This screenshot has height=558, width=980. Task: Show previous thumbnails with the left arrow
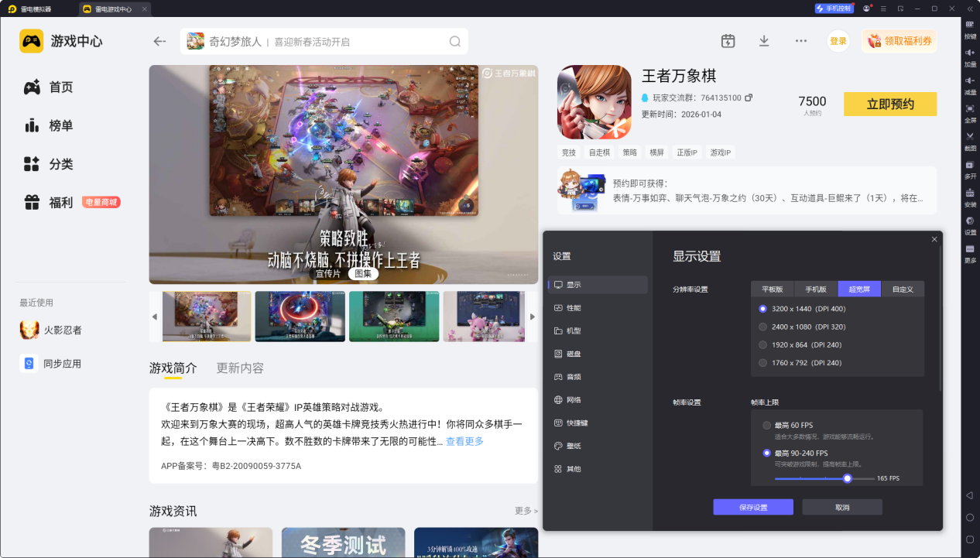pos(154,317)
